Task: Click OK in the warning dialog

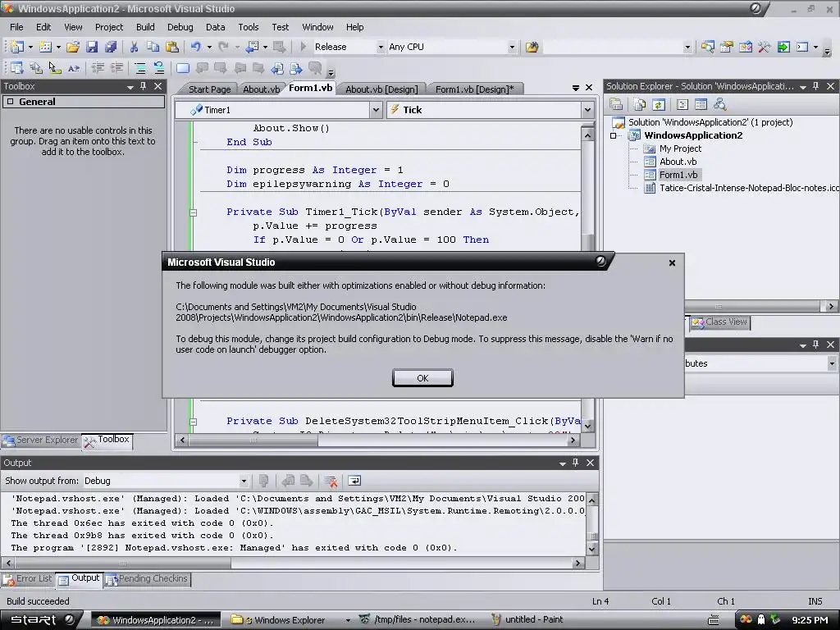Action: click(x=422, y=377)
